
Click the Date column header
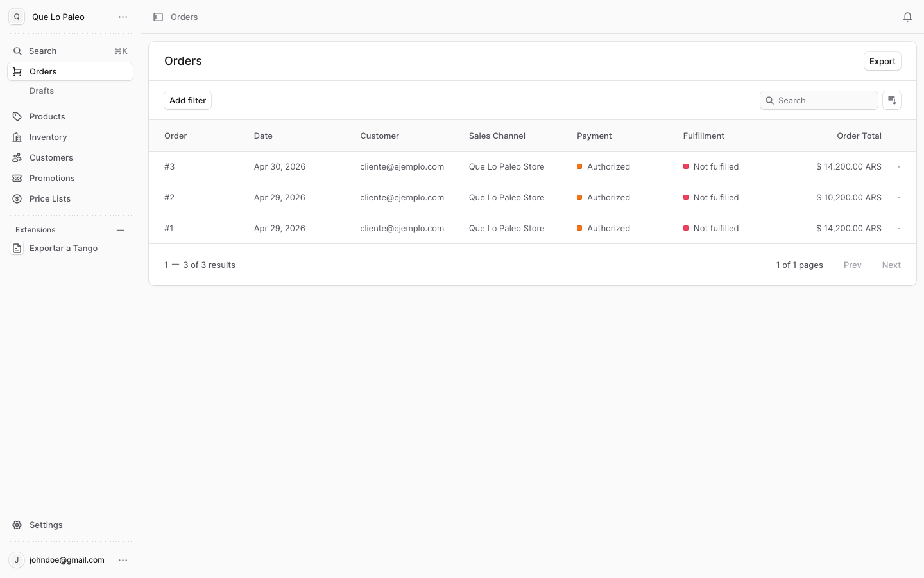263,136
